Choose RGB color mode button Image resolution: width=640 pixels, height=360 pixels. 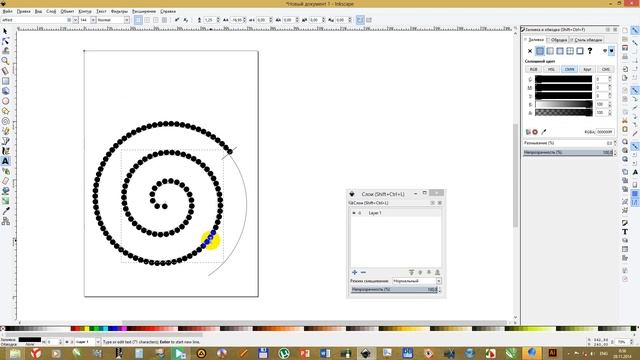[x=533, y=69]
